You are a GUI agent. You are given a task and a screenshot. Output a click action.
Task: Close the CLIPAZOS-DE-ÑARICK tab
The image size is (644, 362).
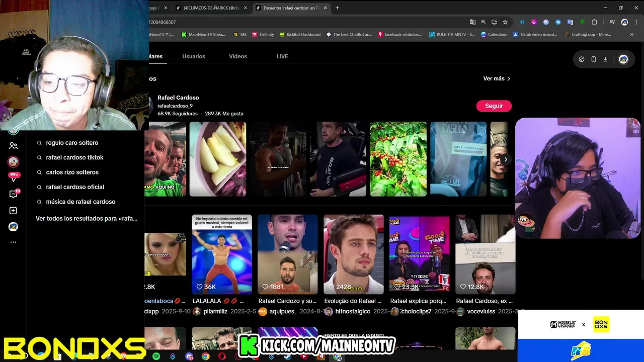pyautogui.click(x=246, y=8)
